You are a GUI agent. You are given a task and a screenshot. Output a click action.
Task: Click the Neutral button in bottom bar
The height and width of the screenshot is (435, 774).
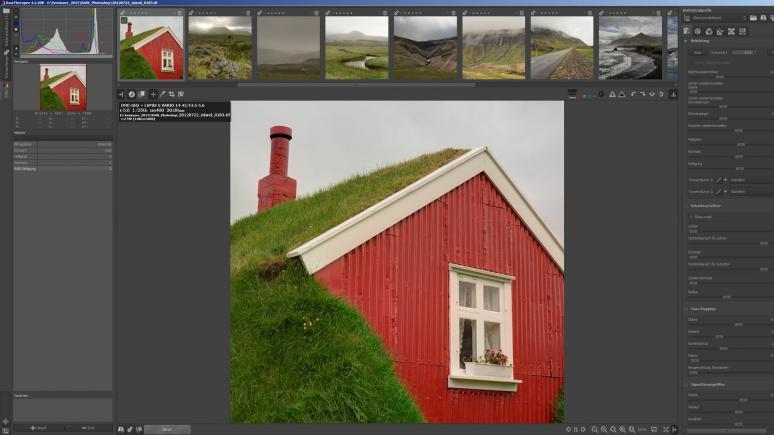click(167, 430)
